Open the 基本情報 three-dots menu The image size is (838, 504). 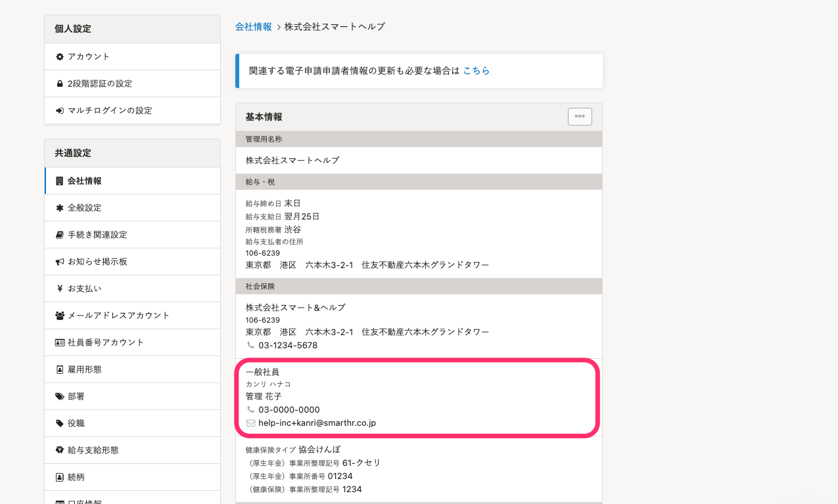click(580, 116)
